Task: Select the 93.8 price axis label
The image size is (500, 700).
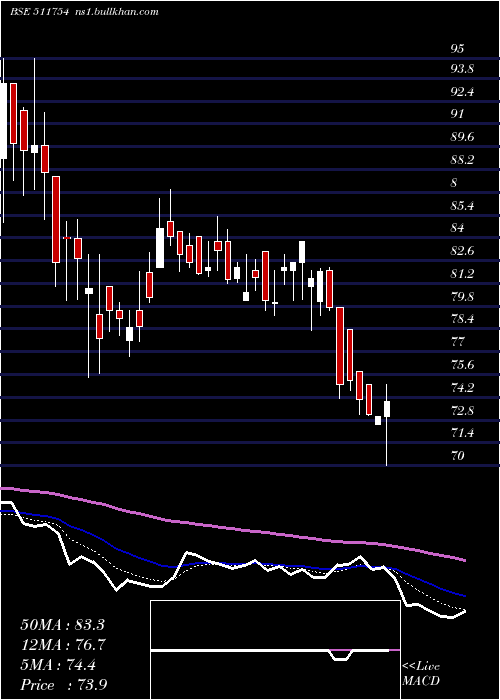Action: click(462, 69)
